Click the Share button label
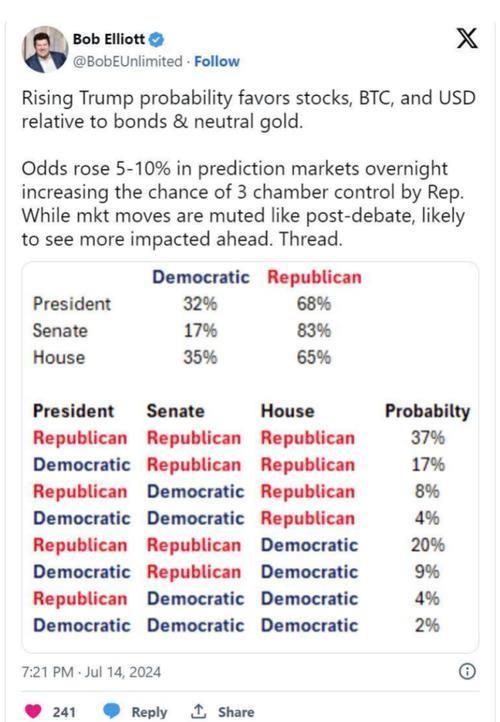The height and width of the screenshot is (722, 500). point(236,712)
